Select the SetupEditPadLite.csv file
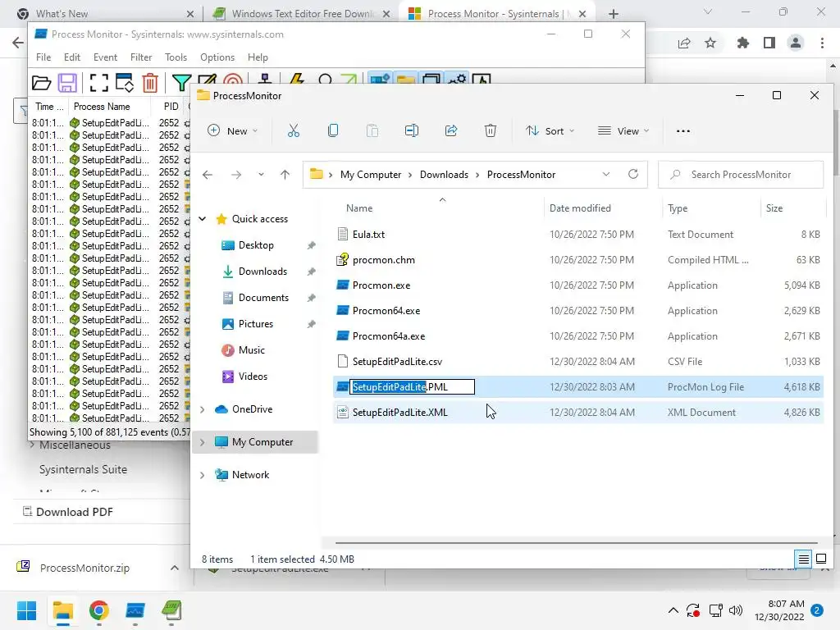 coord(398,362)
